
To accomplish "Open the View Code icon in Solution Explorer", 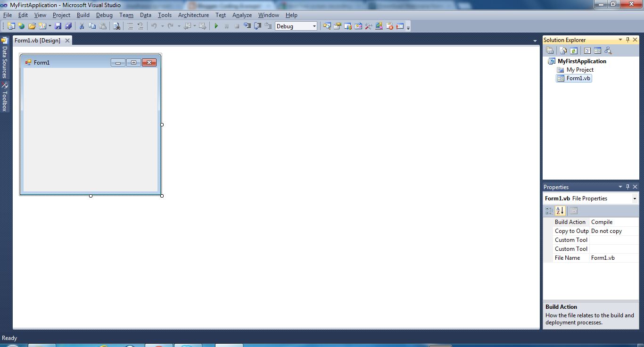I will point(587,50).
